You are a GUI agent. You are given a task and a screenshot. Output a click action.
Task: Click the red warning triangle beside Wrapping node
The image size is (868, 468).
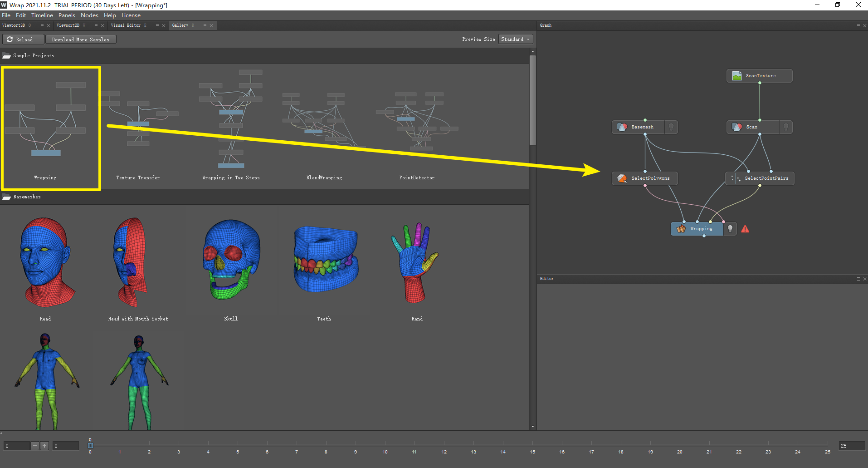[x=745, y=229]
